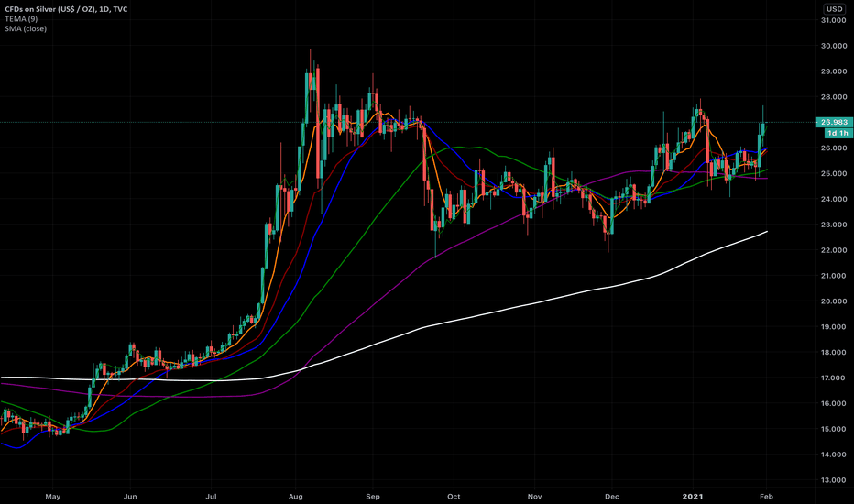Click the 19.000 price axis label
The width and height of the screenshot is (854, 504).
(833, 327)
